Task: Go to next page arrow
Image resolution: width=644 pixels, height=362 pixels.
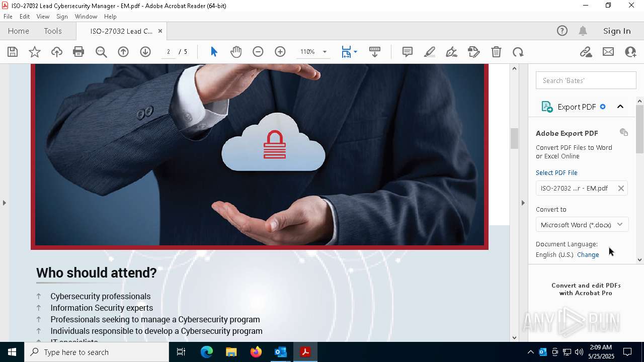Action: click(x=145, y=52)
